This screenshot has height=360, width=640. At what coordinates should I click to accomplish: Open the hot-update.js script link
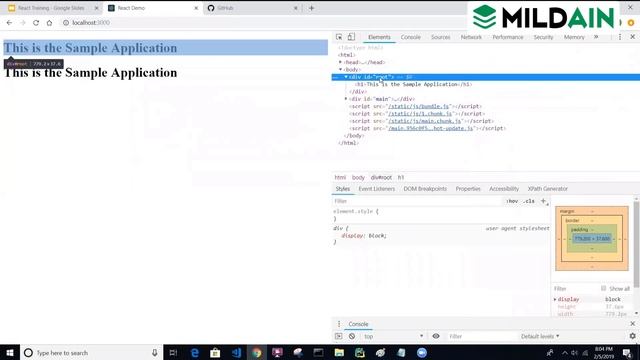(x=431, y=128)
